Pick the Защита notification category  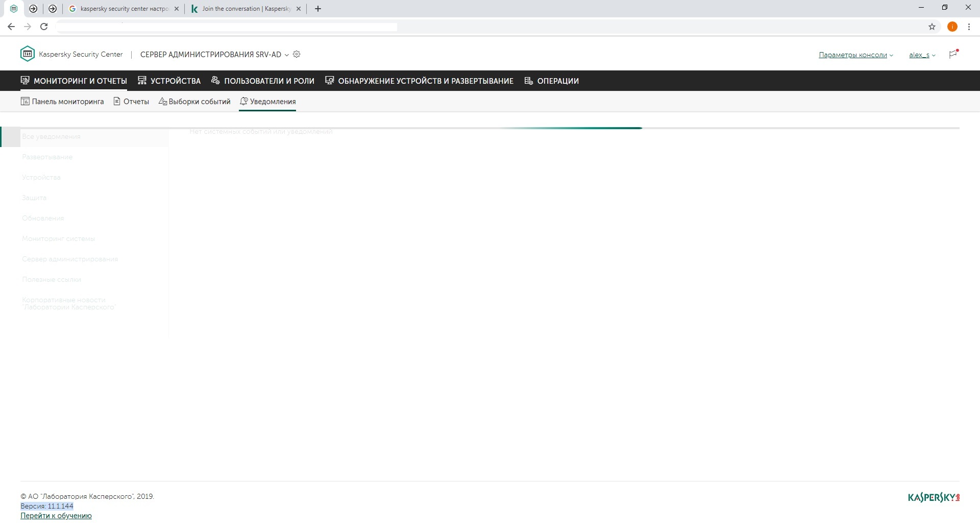pyautogui.click(x=84, y=198)
